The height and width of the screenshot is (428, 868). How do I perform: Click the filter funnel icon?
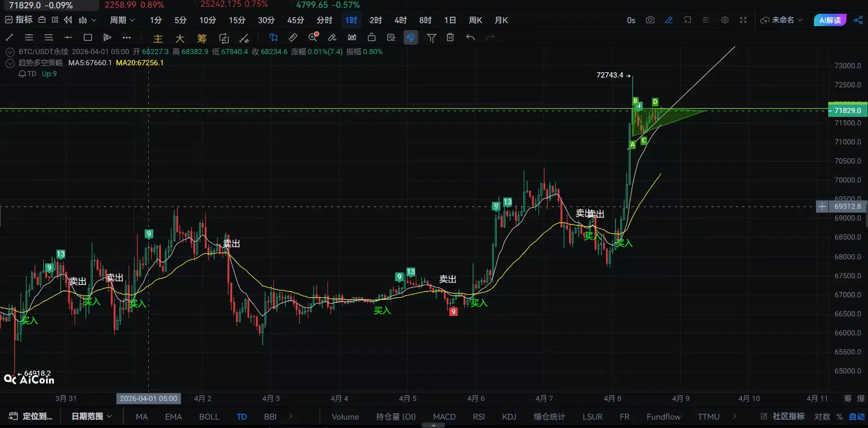(432, 38)
